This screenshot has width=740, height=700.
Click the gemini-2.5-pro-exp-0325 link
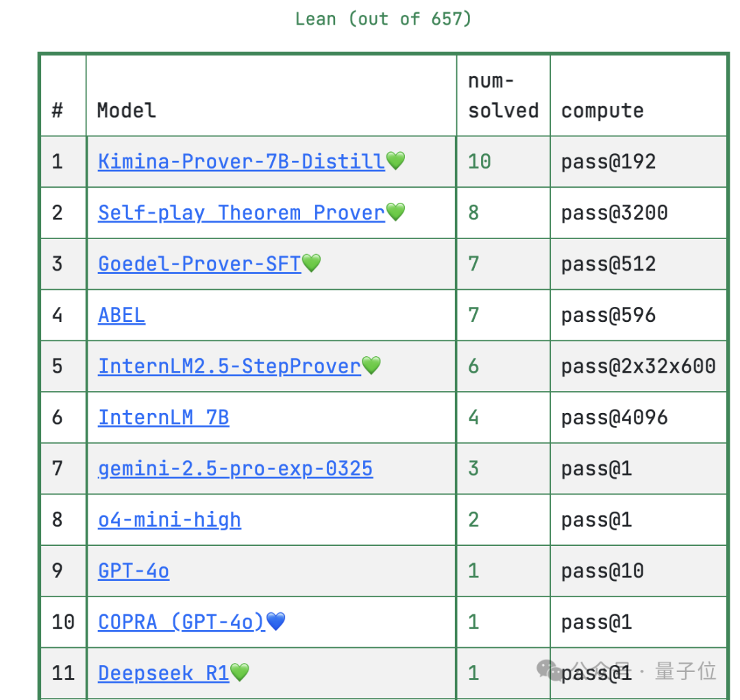[x=235, y=468]
